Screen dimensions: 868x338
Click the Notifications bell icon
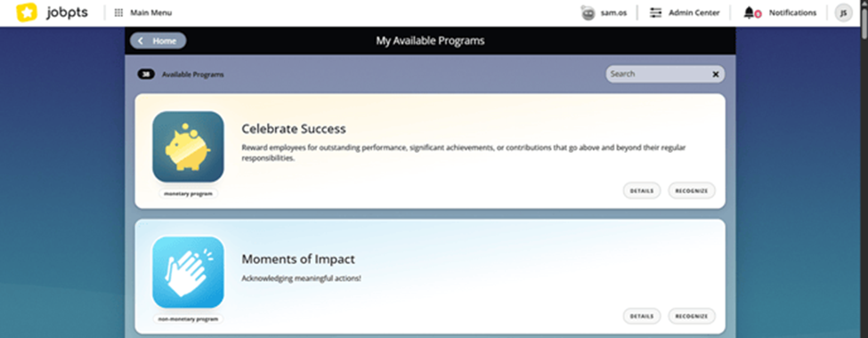(x=751, y=12)
